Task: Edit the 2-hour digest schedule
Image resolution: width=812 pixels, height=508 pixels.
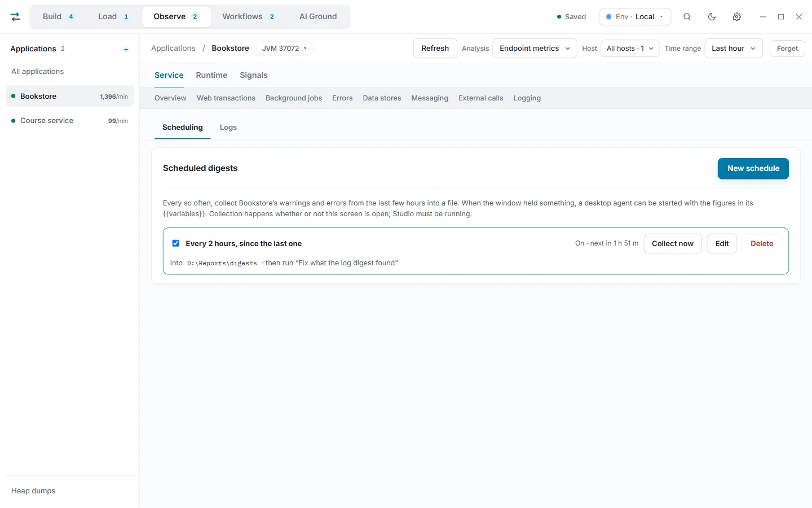Action: click(722, 244)
